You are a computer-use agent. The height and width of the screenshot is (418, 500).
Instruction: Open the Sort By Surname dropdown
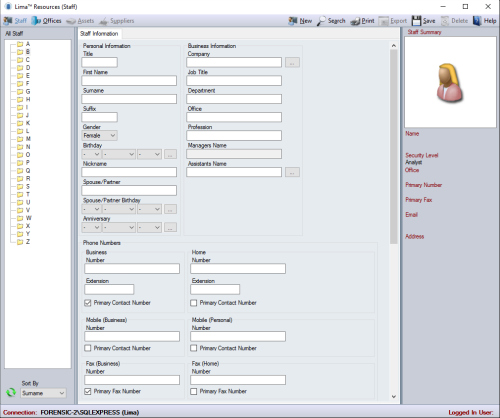43,393
